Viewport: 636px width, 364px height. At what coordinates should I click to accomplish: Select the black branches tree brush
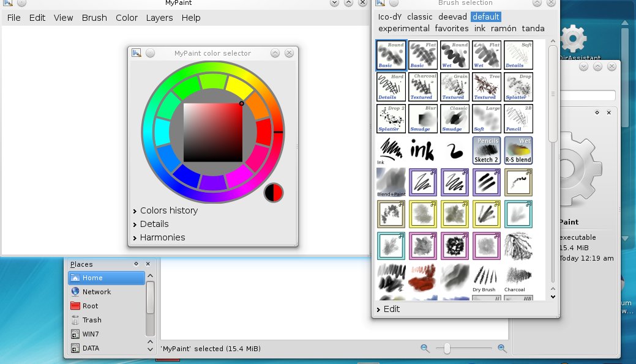tap(518, 246)
